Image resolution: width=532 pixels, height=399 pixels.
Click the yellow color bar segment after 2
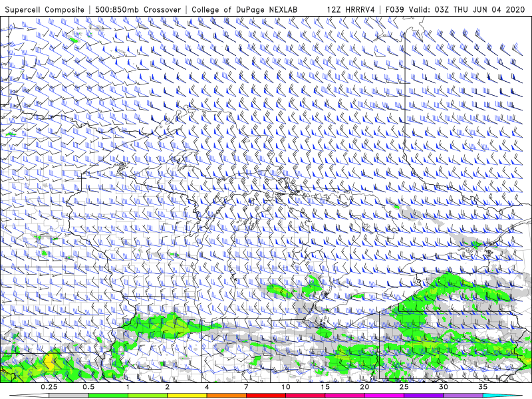(187, 396)
